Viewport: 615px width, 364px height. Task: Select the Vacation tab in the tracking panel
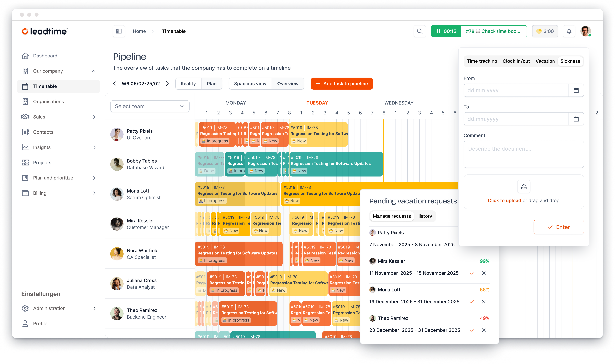(545, 61)
